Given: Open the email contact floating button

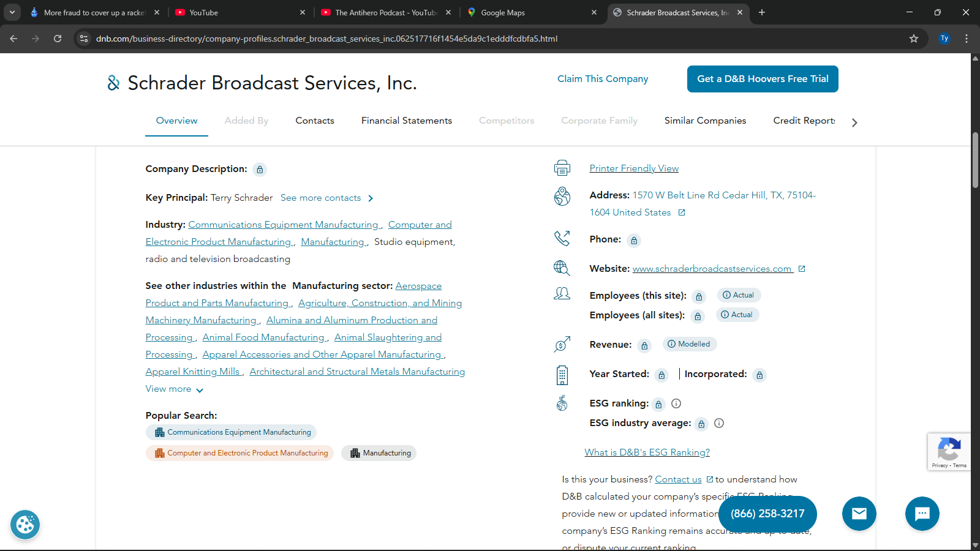Looking at the screenshot, I should tap(859, 514).
